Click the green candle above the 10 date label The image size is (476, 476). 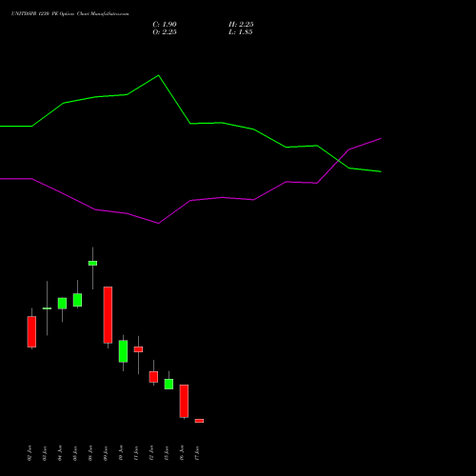pyautogui.click(x=123, y=351)
